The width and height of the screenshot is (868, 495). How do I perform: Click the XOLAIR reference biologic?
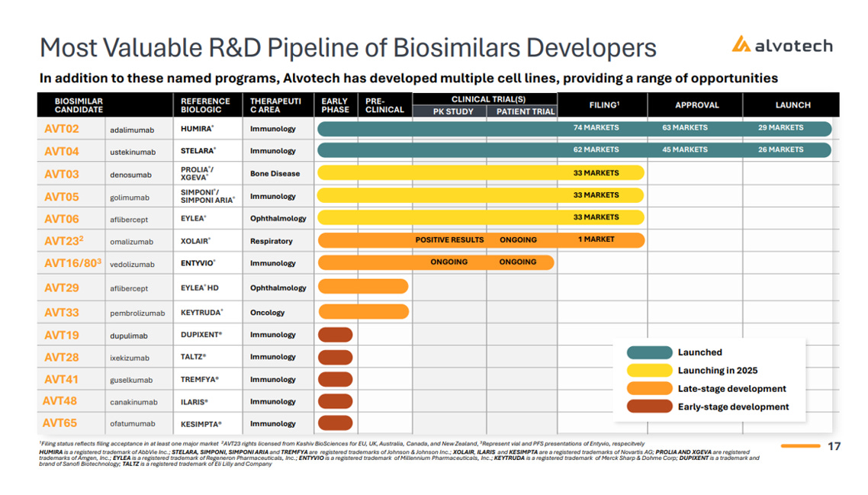(x=195, y=241)
